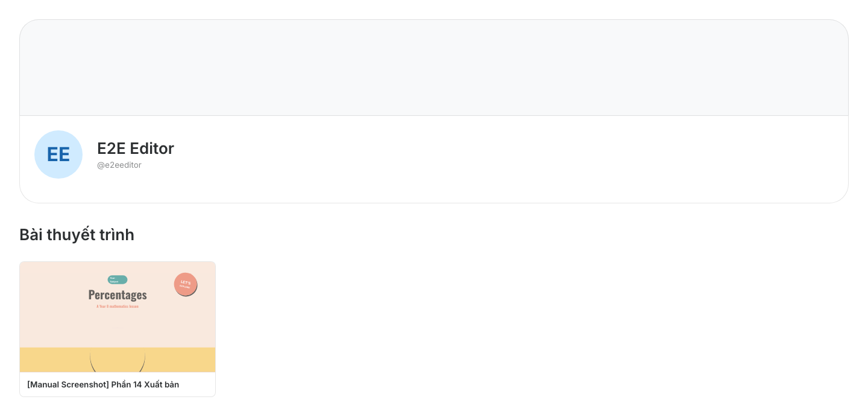Click the Bài thuyết trình section heading
The height and width of the screenshot is (417, 868).
[x=77, y=235]
